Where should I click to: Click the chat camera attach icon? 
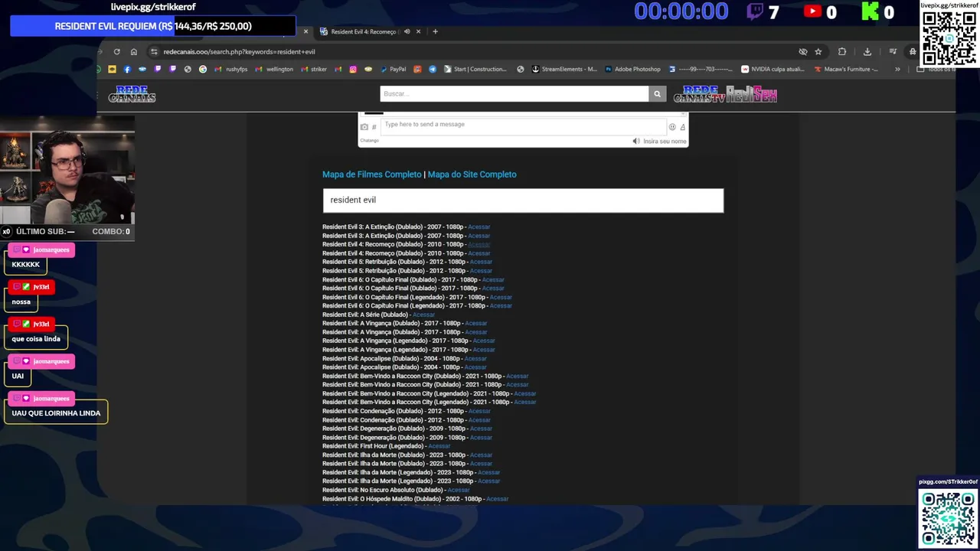[364, 127]
